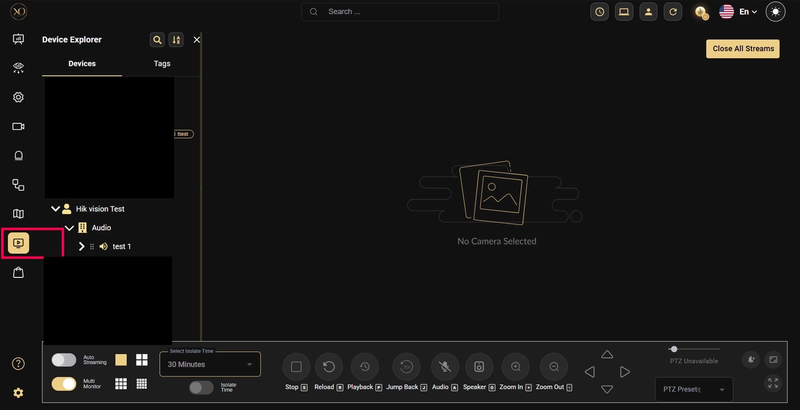Screen dimensions: 800x410
Task: Click the picture-in-picture icon in control bar
Action: pyautogui.click(x=773, y=360)
